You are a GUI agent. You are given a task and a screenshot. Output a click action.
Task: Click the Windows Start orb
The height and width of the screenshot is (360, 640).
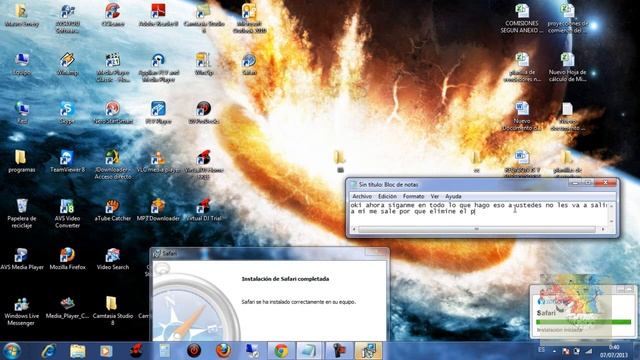(x=12, y=351)
